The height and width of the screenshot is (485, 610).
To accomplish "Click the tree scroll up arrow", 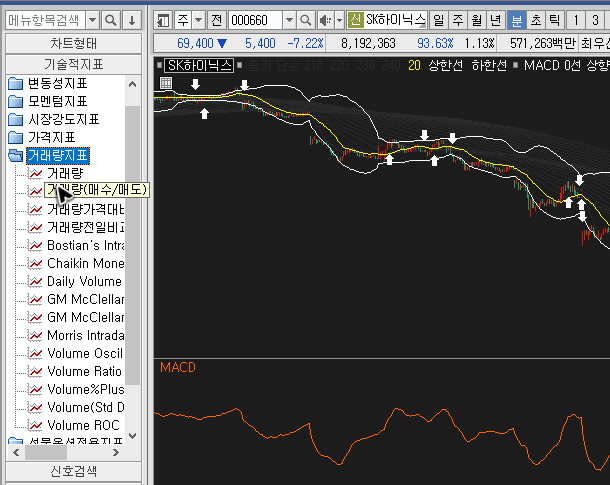I will click(x=133, y=84).
